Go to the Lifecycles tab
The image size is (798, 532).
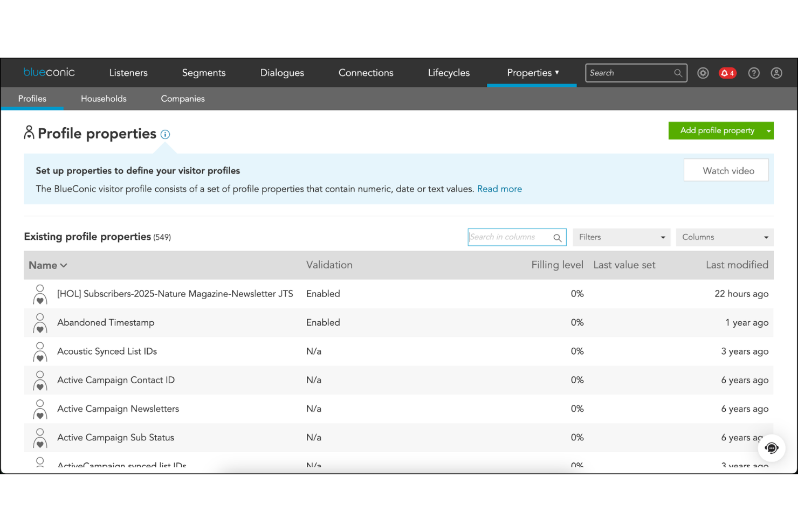click(449, 73)
